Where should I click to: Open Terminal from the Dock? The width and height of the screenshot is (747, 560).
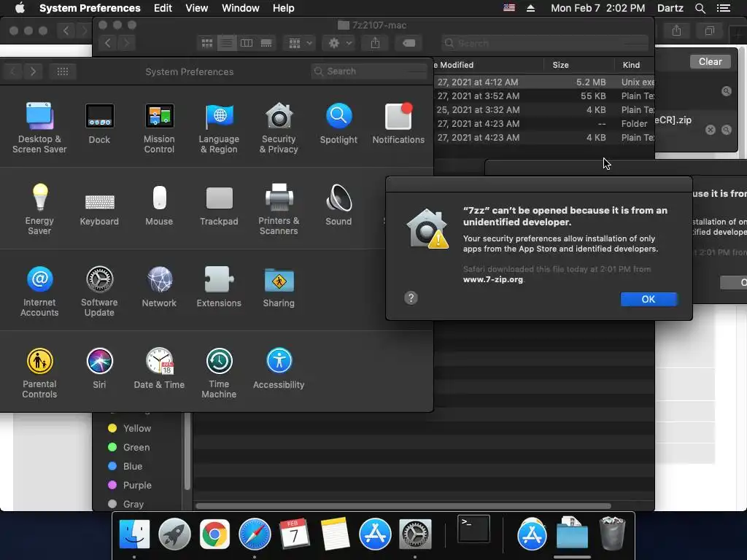(x=473, y=529)
